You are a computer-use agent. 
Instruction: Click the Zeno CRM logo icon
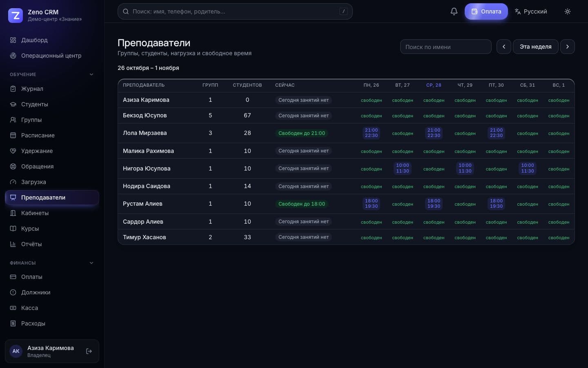pyautogui.click(x=16, y=16)
